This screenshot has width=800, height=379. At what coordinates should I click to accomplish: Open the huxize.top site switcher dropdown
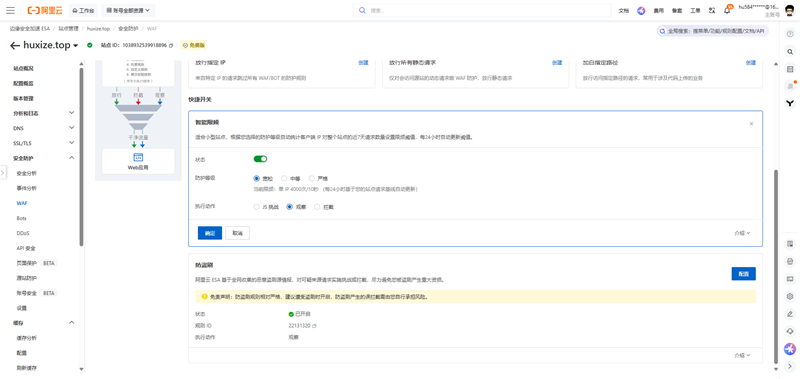pyautogui.click(x=76, y=45)
